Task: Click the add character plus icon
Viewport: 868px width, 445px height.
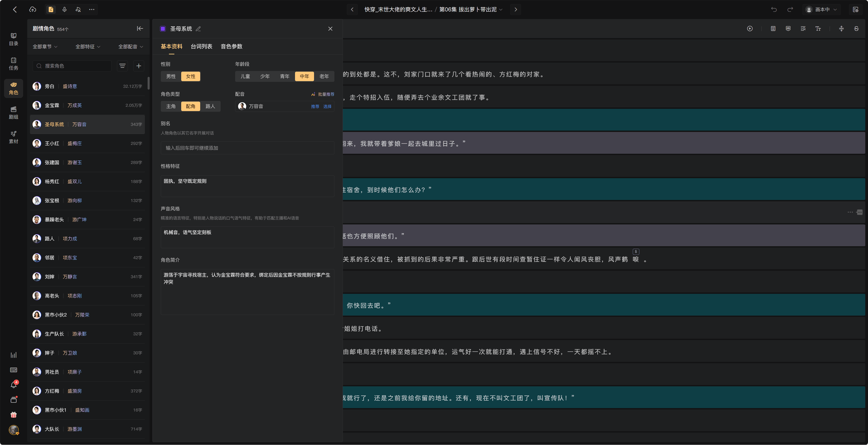Action: [x=139, y=66]
